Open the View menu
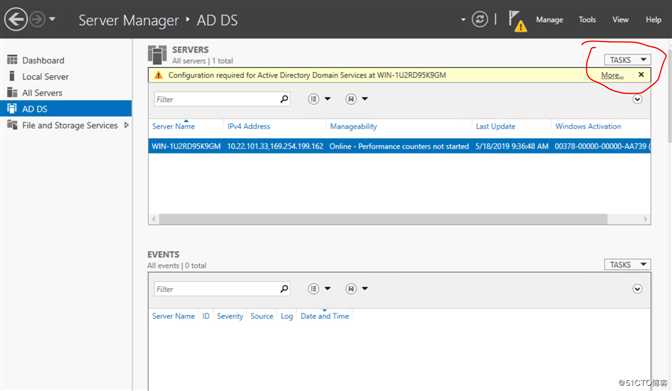 (x=620, y=20)
